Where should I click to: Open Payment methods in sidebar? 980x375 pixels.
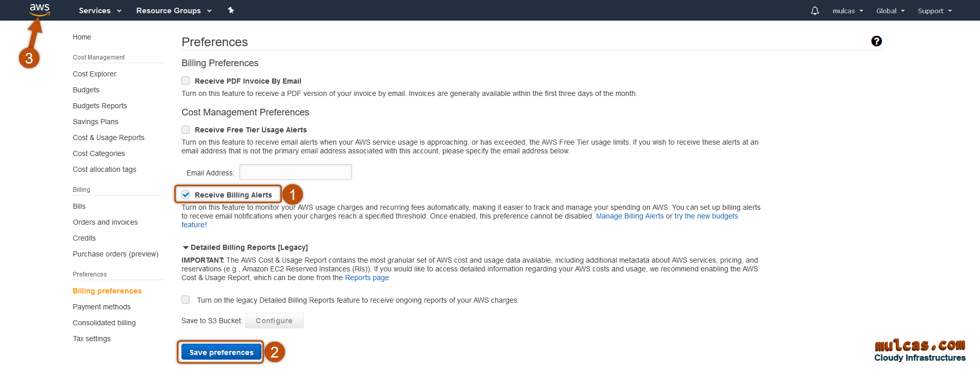101,307
